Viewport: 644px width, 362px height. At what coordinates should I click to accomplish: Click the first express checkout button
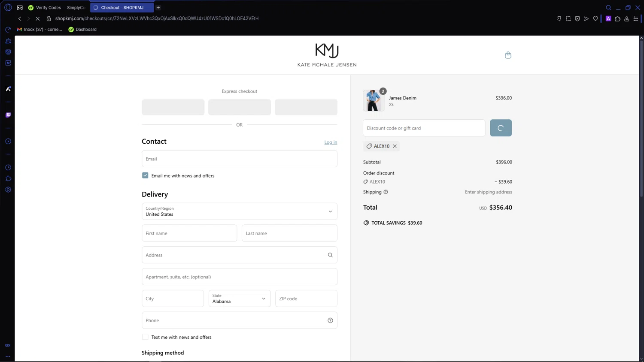[x=173, y=107]
